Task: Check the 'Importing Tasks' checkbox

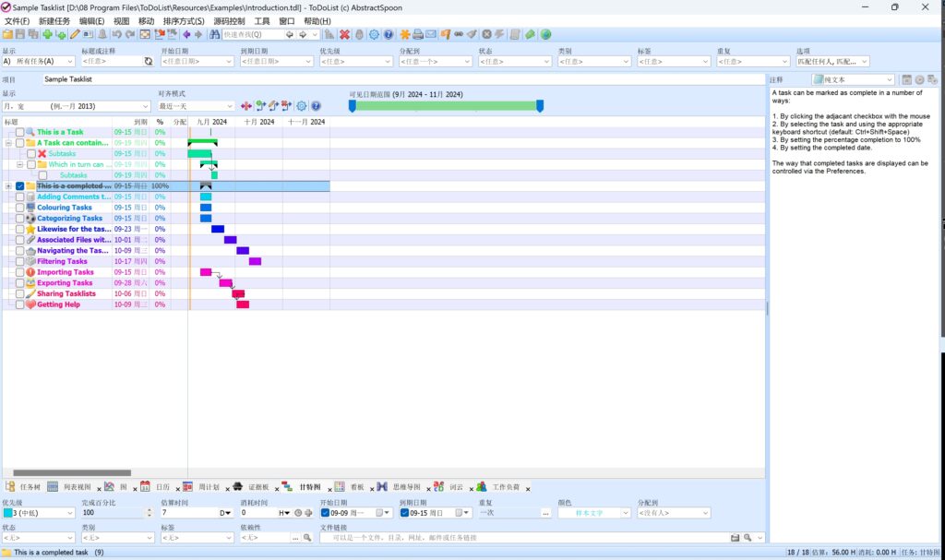Action: [x=20, y=272]
